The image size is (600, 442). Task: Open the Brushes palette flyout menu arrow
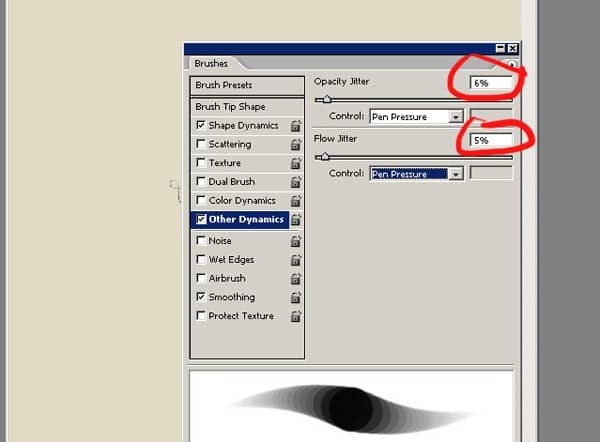[512, 64]
